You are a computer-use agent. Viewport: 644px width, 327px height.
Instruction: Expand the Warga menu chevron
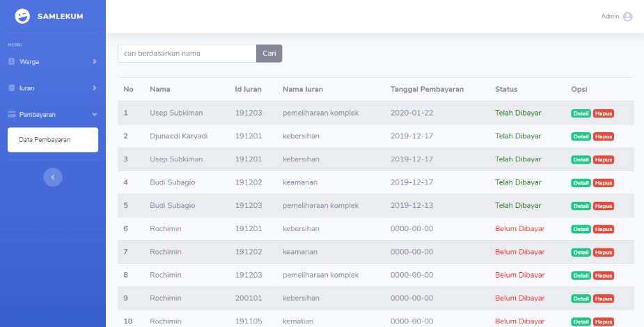point(95,61)
